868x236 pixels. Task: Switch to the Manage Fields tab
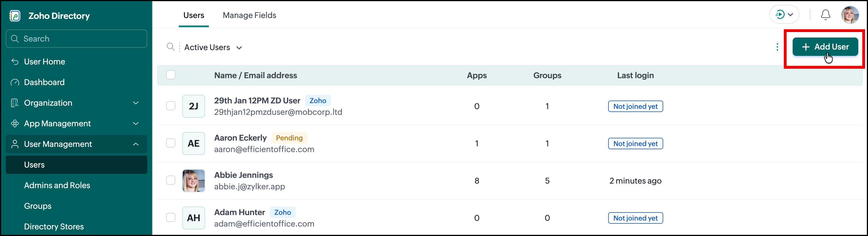pyautogui.click(x=249, y=15)
